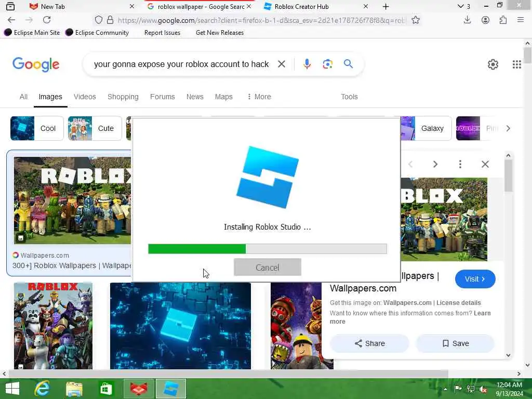The image size is (532, 399).
Task: Open the Eclipse Community bookmark
Action: [97, 33]
